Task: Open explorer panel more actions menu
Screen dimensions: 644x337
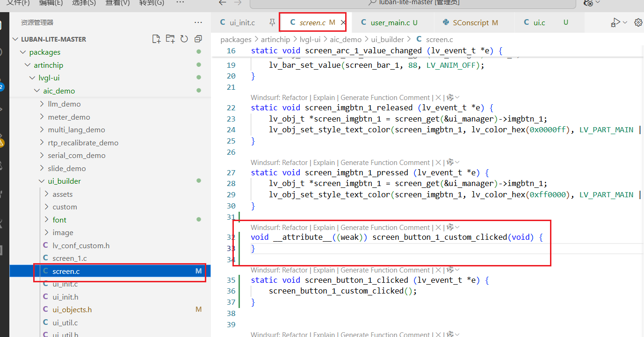Action: point(198,22)
